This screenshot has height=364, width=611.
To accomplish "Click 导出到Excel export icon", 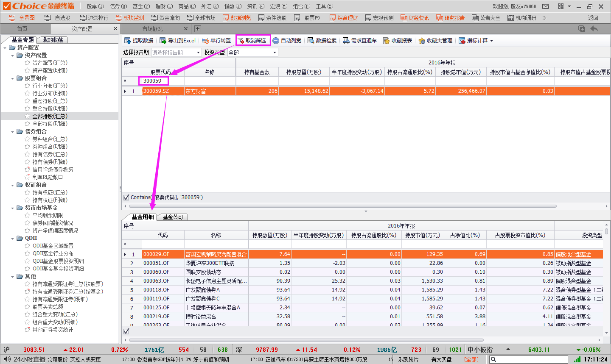I will pyautogui.click(x=163, y=41).
